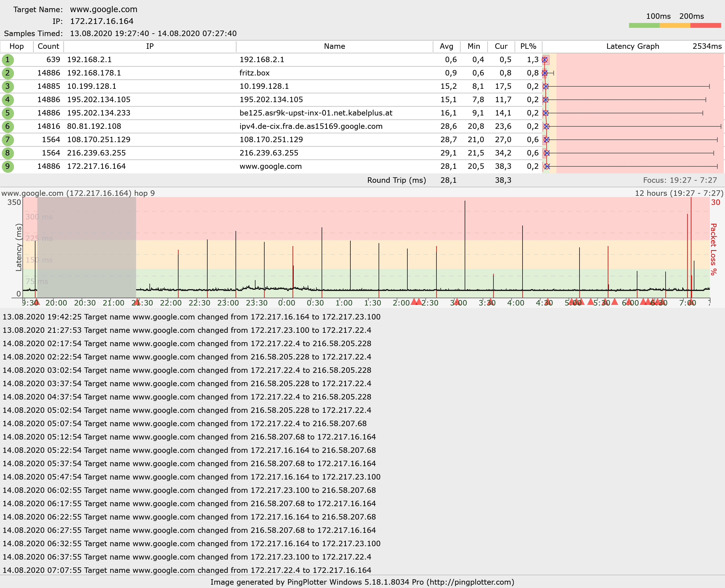Viewport: 725px width, 588px height.
Task: Click the 19:42:25 target changed log entry
Action: (x=192, y=317)
